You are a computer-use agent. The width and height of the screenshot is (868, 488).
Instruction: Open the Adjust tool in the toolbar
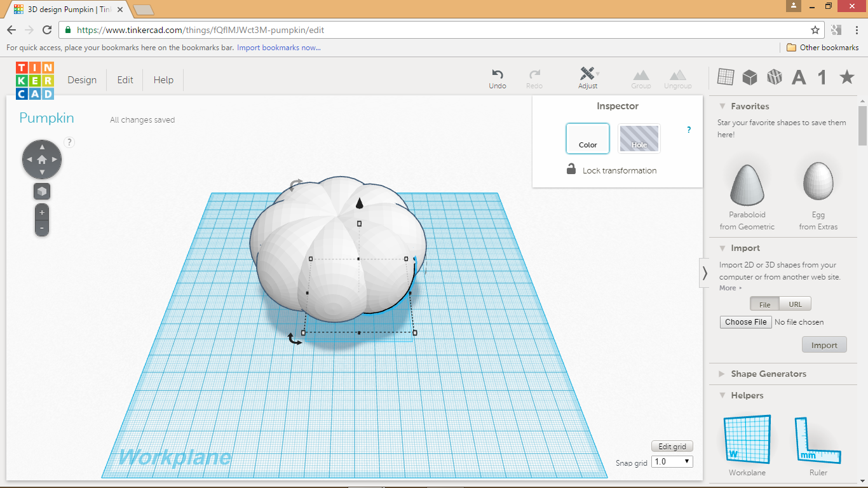588,76
